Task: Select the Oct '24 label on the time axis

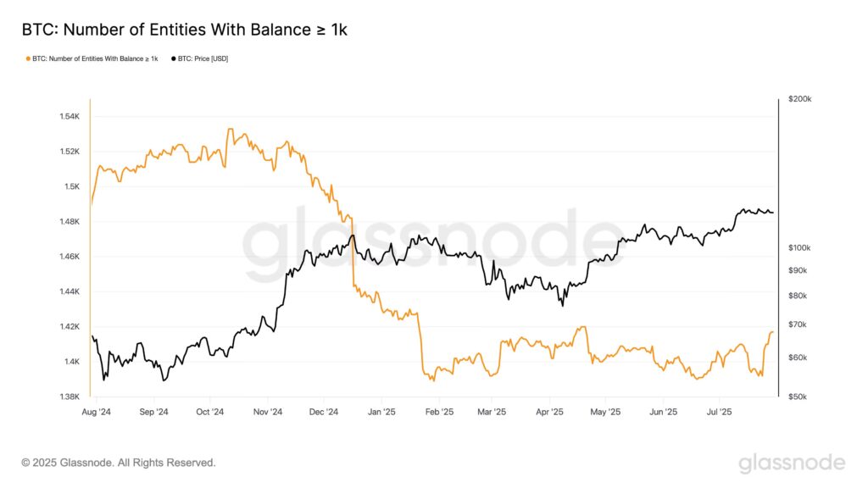Action: tap(209, 413)
